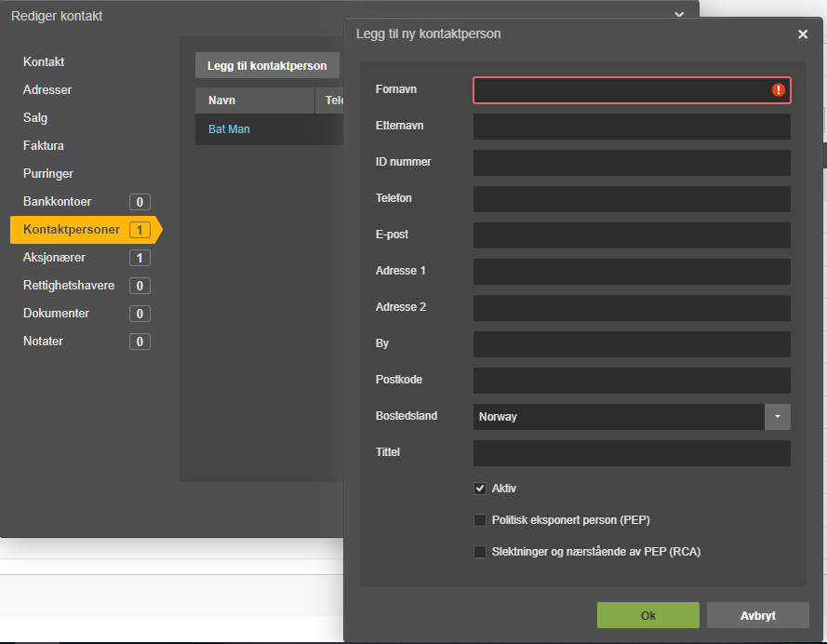Switch to the Notater section
This screenshot has height=644, width=827.
pyautogui.click(x=43, y=342)
